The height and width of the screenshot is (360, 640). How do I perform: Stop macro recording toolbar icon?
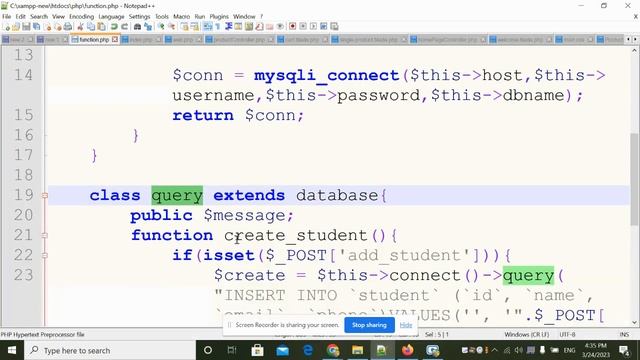click(x=303, y=27)
